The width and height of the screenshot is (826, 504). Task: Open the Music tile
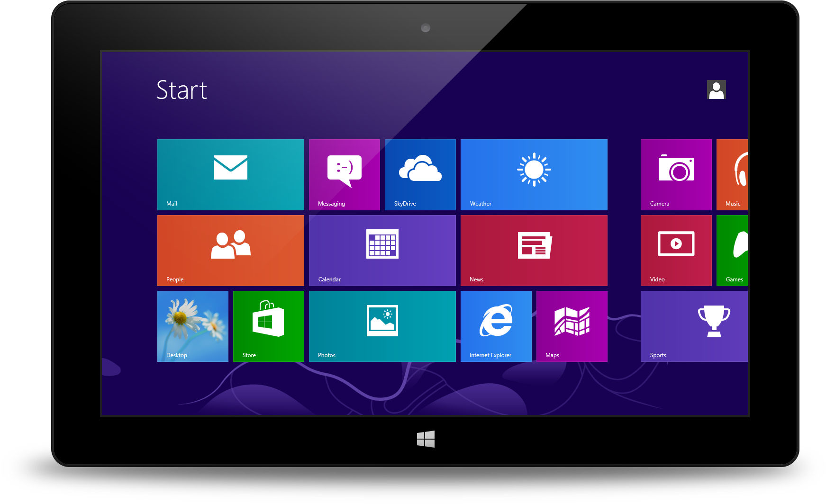[x=732, y=174]
